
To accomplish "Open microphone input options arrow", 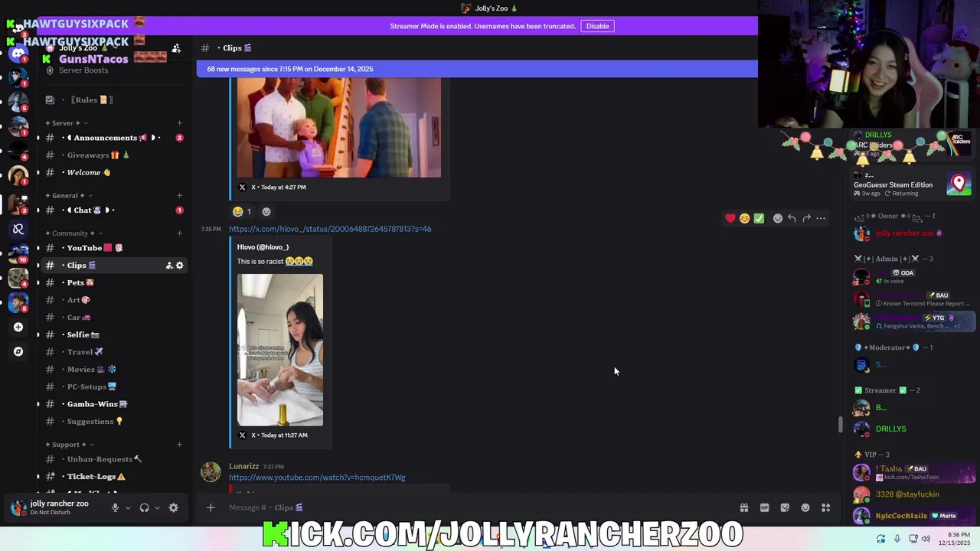I will 127,507.
